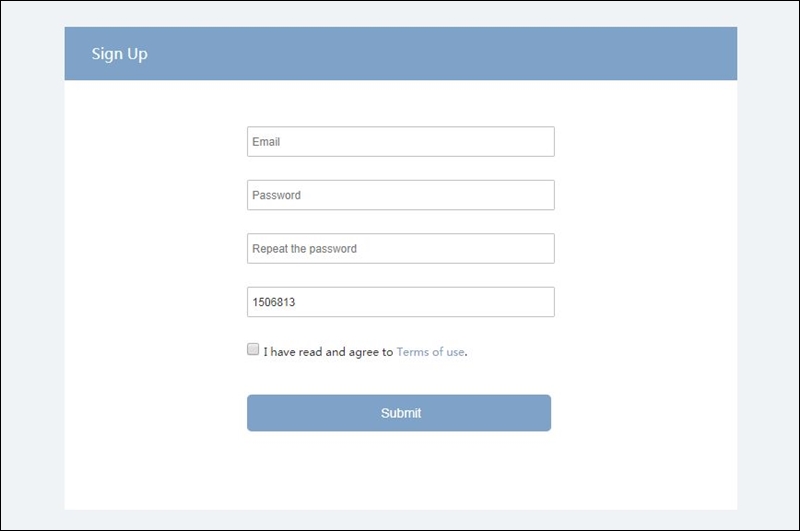Screen dimensions: 800x531
Task: Click the "I have read and agree to" label
Action: [x=328, y=352]
